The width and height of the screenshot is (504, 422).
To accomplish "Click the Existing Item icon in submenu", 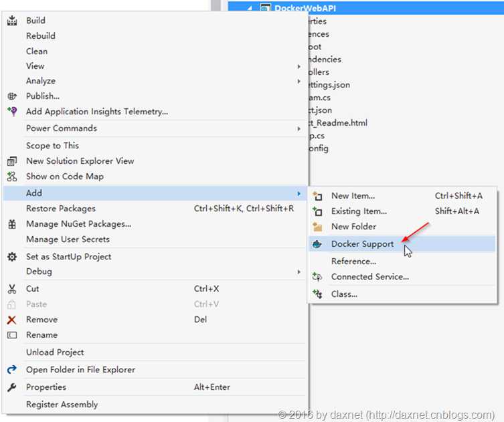I will pyautogui.click(x=317, y=211).
